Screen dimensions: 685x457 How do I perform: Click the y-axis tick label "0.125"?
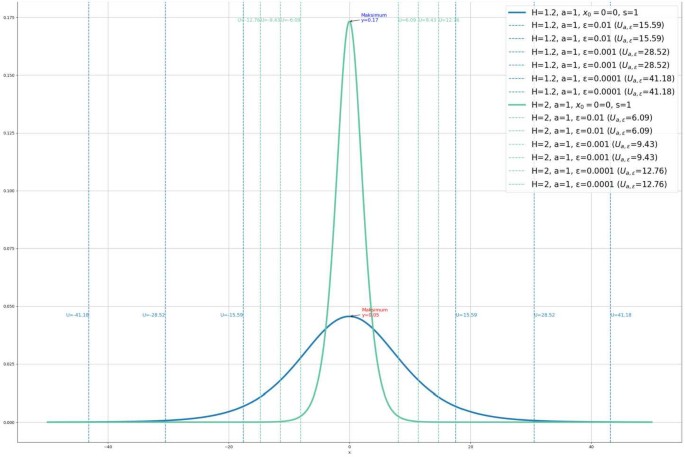pos(8,133)
